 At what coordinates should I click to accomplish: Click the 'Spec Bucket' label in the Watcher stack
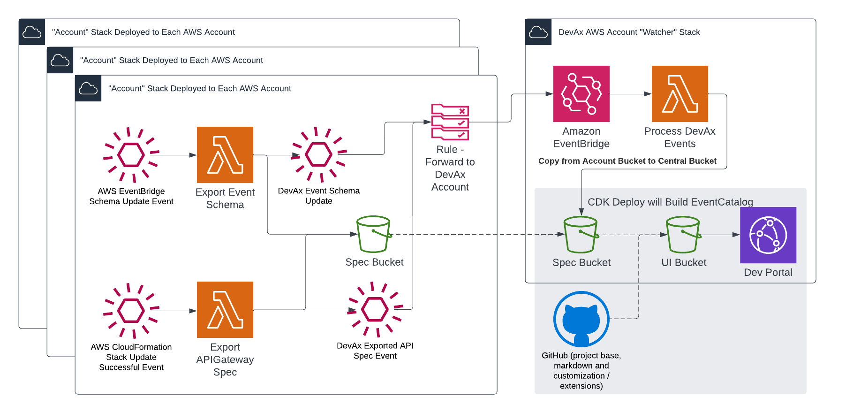click(581, 262)
